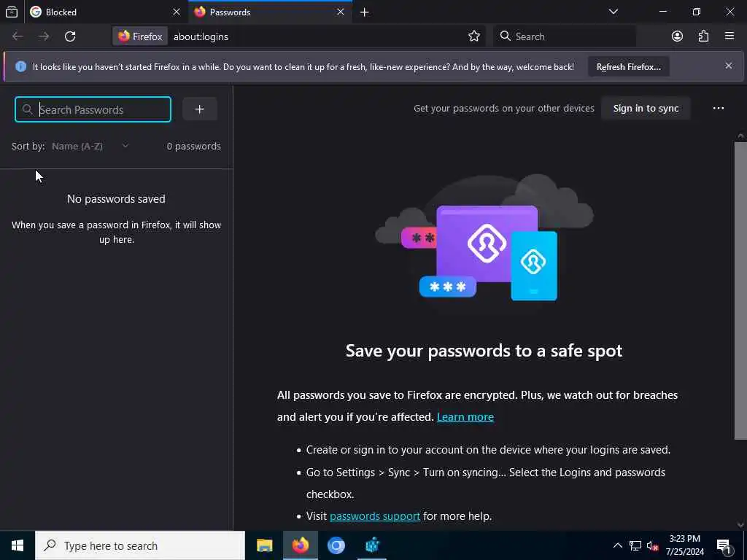Open the Firefox hamburger application menu
Screen dimensions: 747x560
(729, 36)
